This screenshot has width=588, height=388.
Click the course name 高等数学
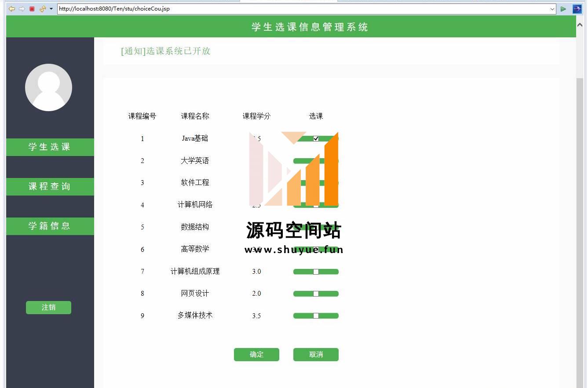click(195, 249)
